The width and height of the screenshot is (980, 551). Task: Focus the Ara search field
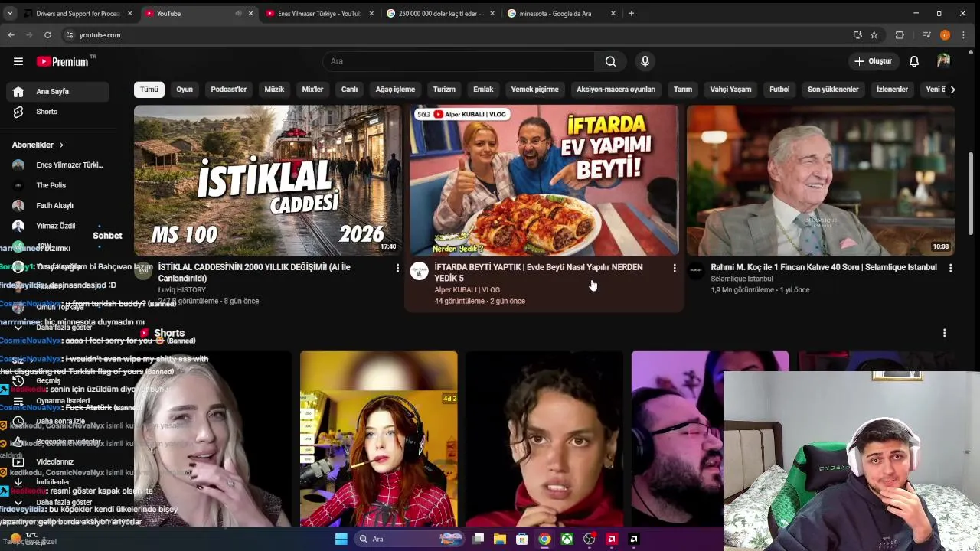click(459, 61)
